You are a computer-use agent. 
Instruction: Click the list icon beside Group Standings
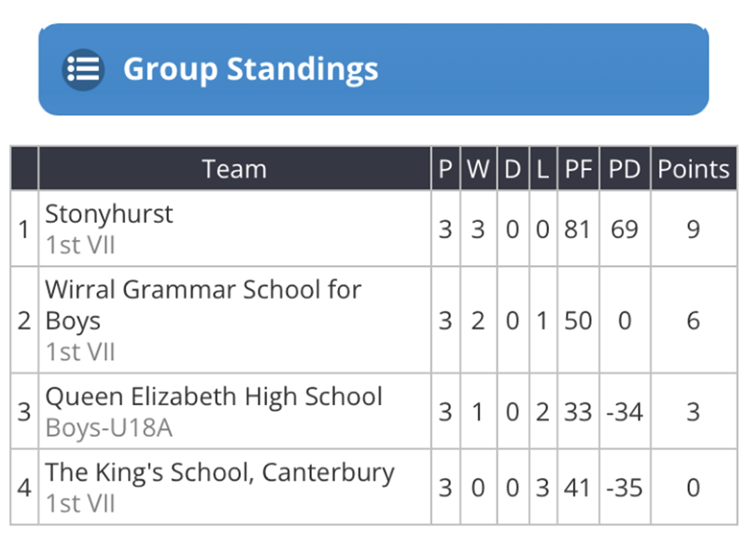(x=83, y=69)
